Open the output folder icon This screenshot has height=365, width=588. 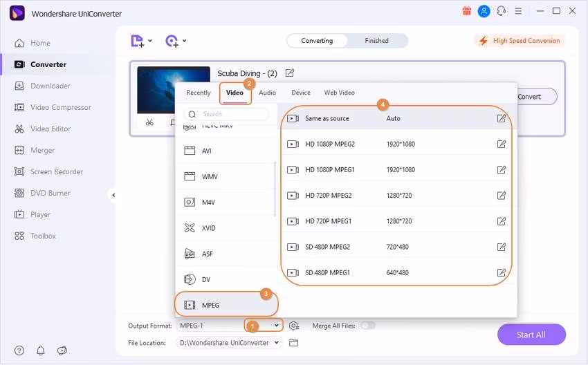pos(293,342)
